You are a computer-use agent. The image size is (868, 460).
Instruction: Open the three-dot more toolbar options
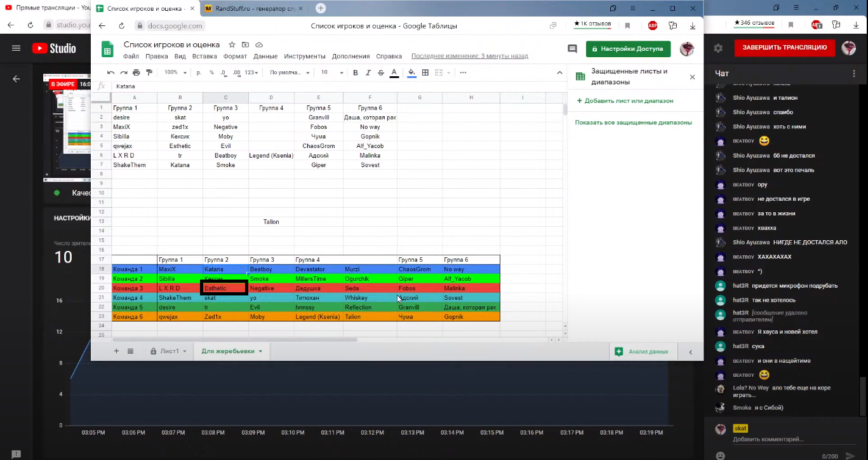point(463,72)
